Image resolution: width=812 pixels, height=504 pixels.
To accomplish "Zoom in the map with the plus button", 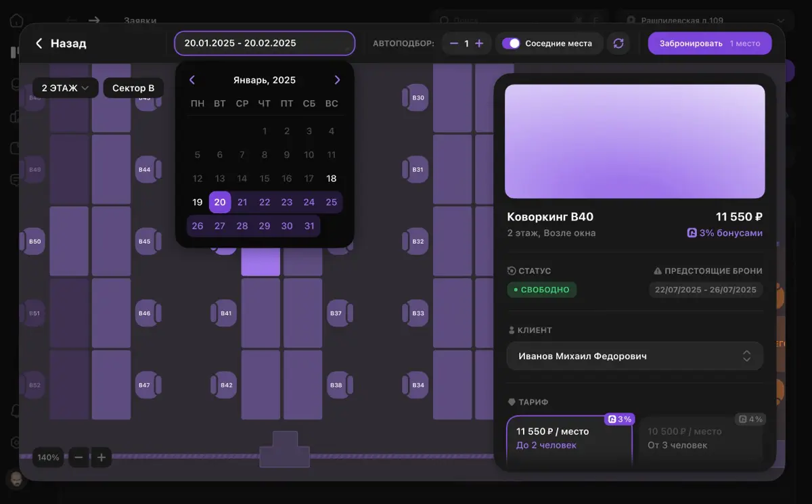I will point(101,457).
